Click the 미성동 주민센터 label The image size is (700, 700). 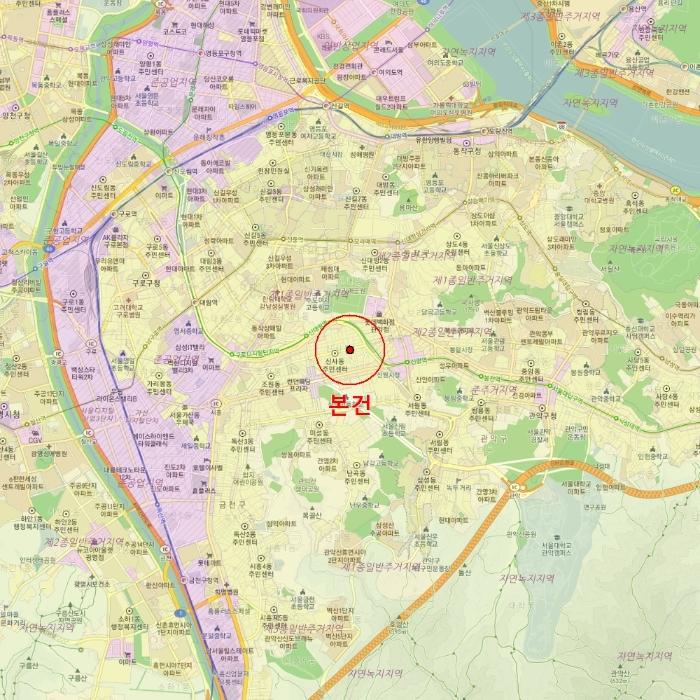coord(319,437)
